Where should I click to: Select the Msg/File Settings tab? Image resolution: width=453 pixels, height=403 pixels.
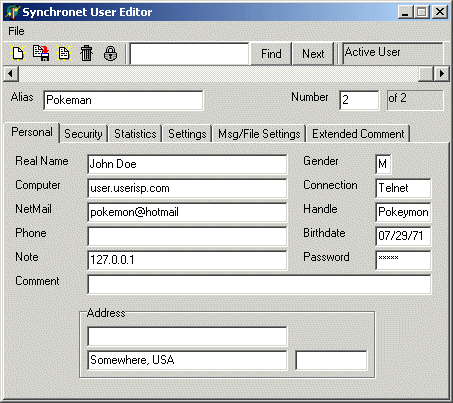click(259, 134)
